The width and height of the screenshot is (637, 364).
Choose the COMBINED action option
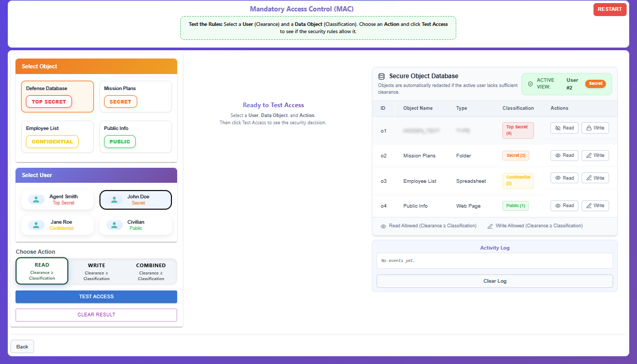pos(151,271)
